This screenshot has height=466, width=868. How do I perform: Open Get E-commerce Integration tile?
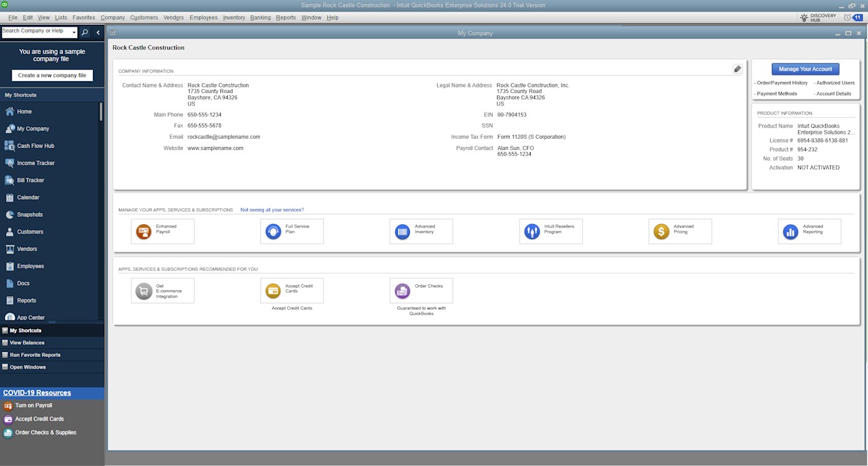(162, 291)
